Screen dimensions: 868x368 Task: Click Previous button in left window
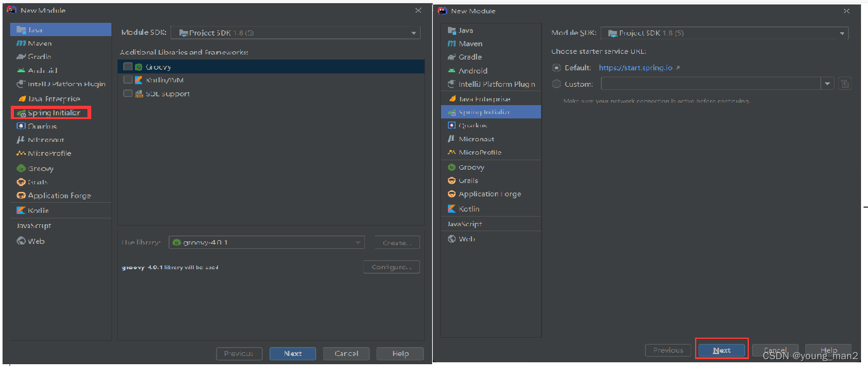point(239,353)
